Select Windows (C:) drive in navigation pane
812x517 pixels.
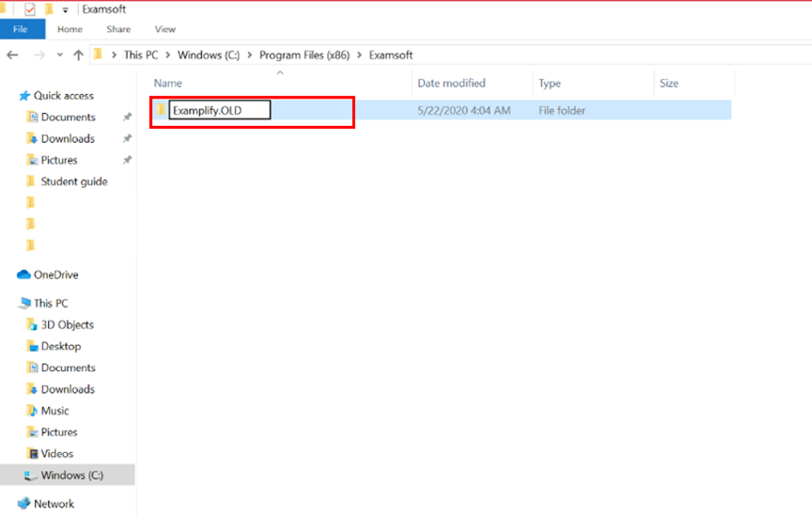coord(72,475)
